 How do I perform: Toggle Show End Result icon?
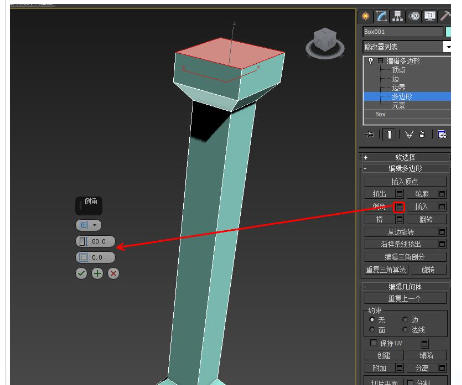coord(389,134)
